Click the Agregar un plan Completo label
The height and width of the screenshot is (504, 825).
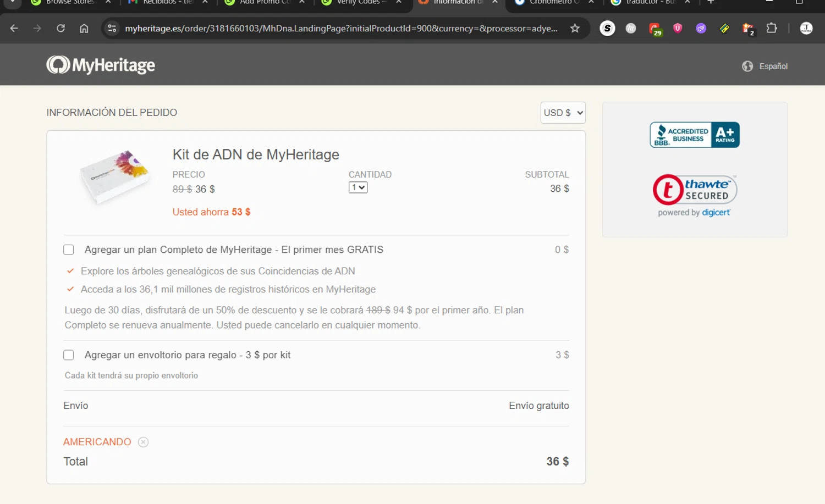pyautogui.click(x=234, y=250)
